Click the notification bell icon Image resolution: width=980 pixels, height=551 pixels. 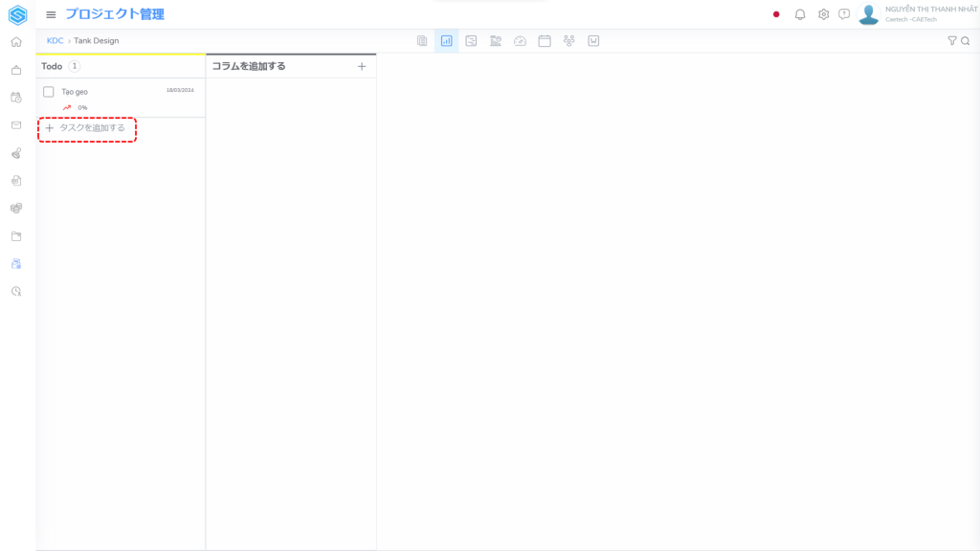click(x=800, y=14)
